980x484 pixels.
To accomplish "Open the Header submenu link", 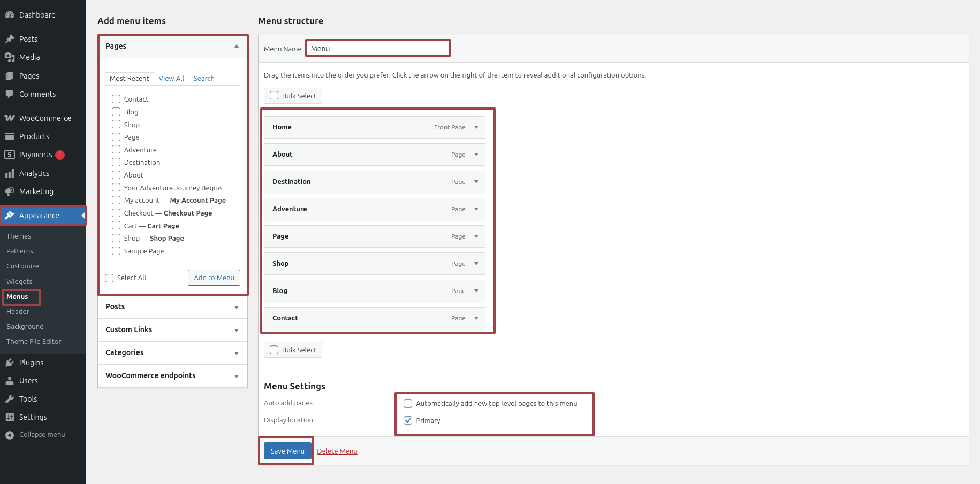I will coord(18,312).
